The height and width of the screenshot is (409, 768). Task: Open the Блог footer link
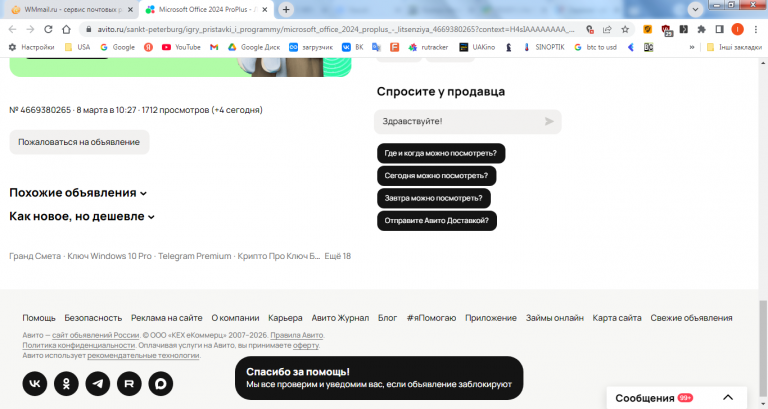(387, 318)
